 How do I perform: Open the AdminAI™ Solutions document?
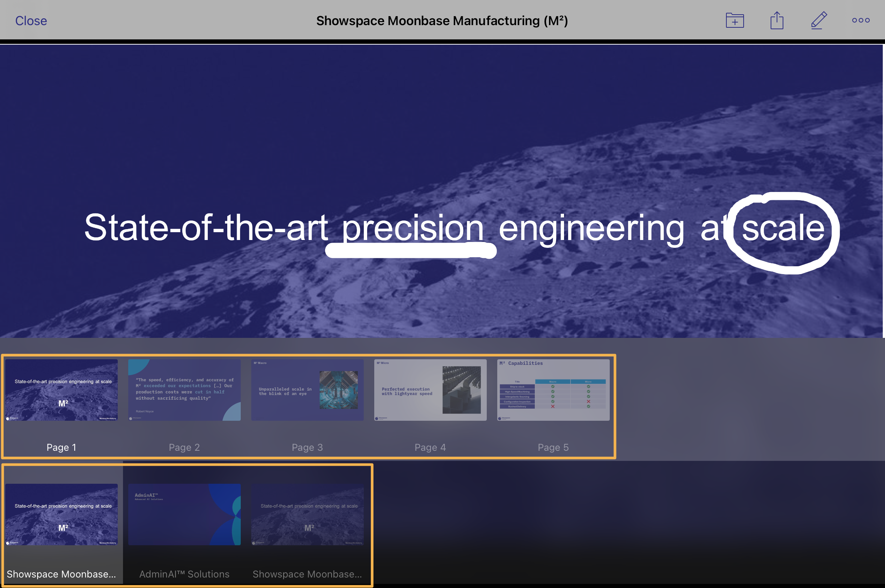point(184,514)
